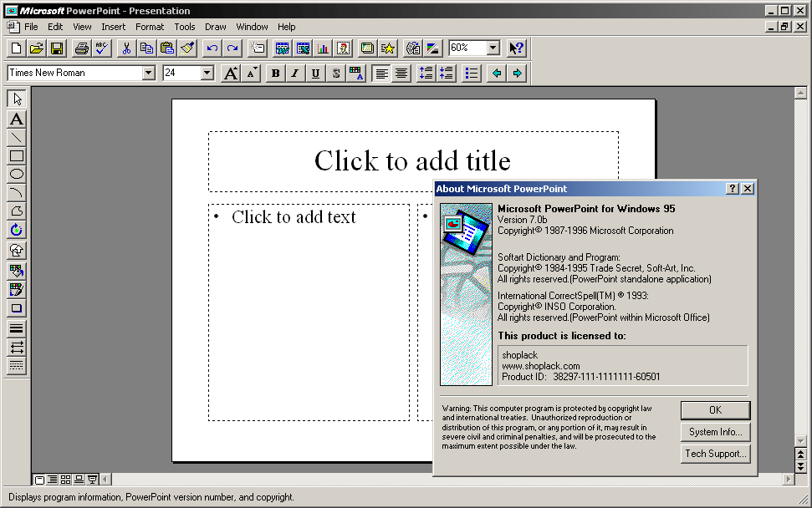This screenshot has width=812, height=508.
Task: Decrease font size with small A
Action: [x=251, y=73]
